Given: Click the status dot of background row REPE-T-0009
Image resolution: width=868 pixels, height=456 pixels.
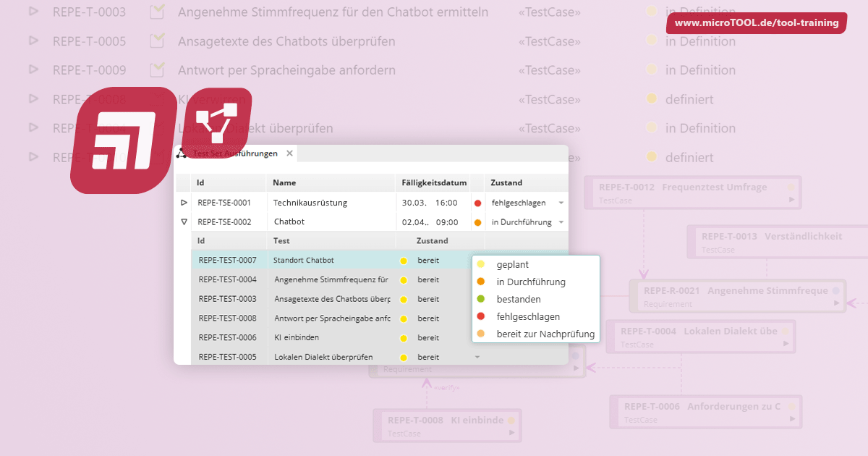Looking at the screenshot, I should point(651,70).
